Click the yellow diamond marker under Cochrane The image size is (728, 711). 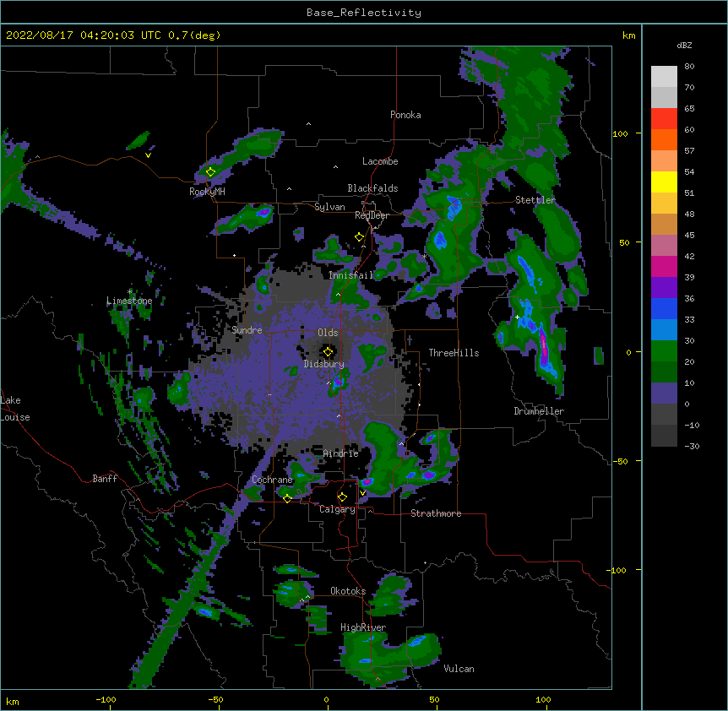287,499
